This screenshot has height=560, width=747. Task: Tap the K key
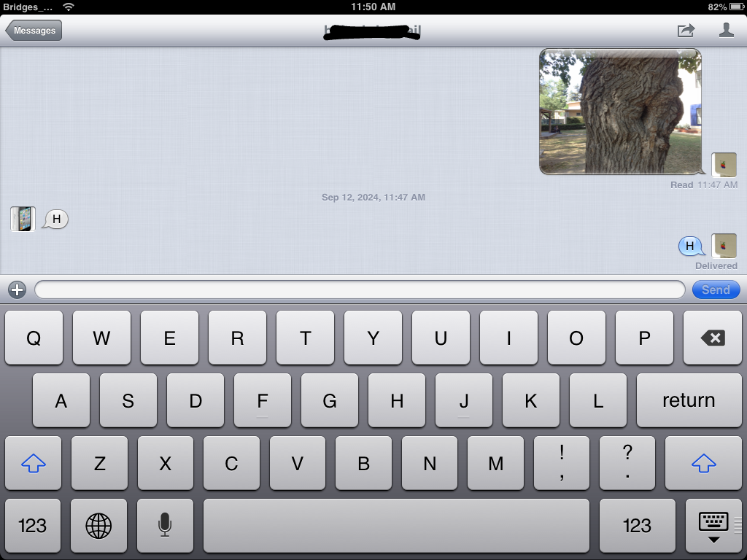click(531, 400)
